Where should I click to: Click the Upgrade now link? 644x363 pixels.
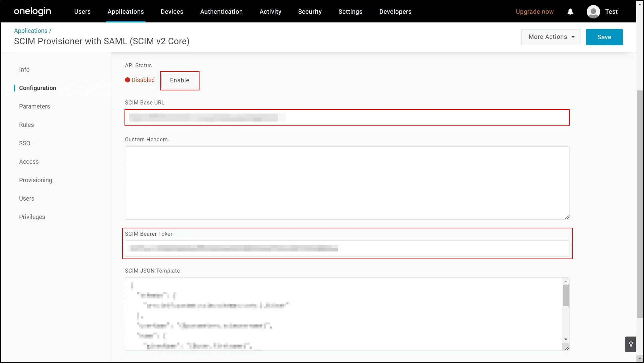[x=535, y=12]
